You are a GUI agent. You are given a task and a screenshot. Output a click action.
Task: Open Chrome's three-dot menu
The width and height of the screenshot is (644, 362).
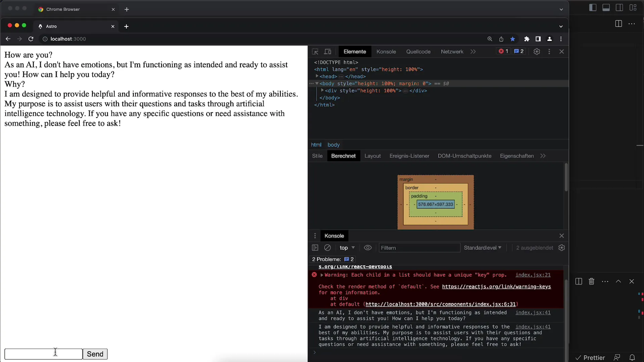point(561,39)
